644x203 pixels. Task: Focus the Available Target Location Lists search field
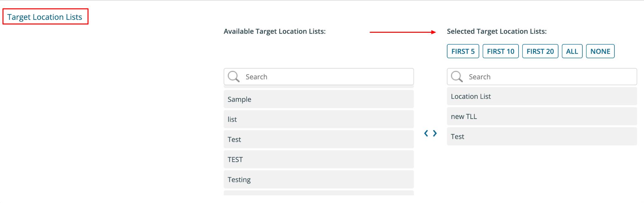click(x=319, y=76)
